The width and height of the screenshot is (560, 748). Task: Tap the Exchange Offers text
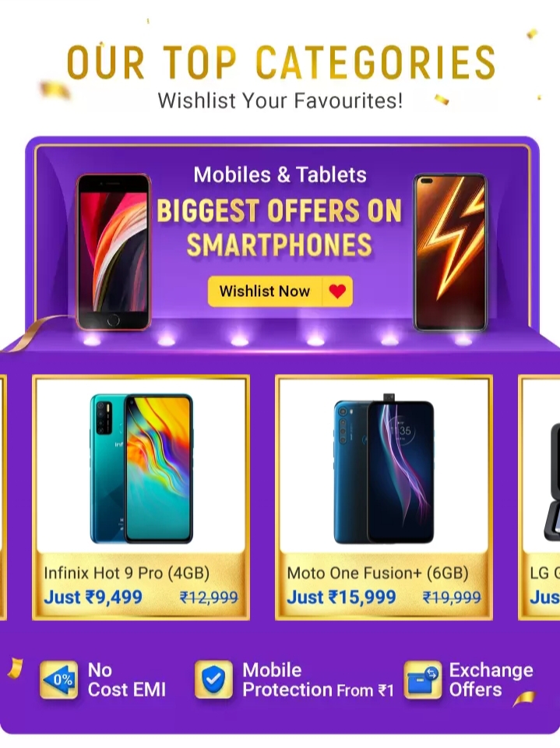pyautogui.click(x=491, y=679)
